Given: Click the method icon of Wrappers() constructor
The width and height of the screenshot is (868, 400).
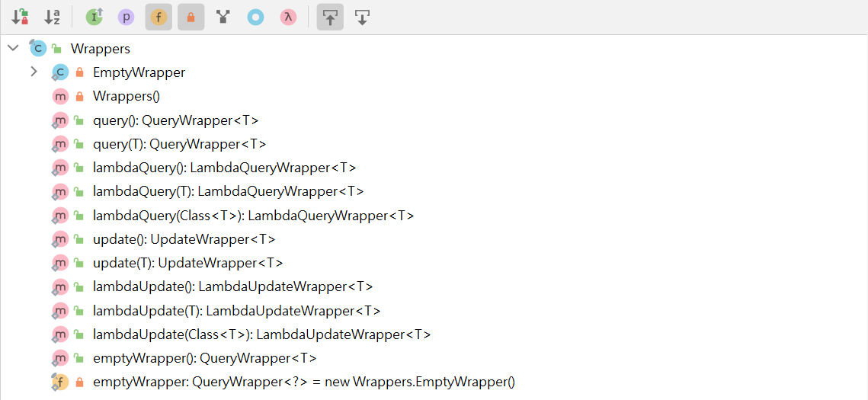Looking at the screenshot, I should [59, 96].
